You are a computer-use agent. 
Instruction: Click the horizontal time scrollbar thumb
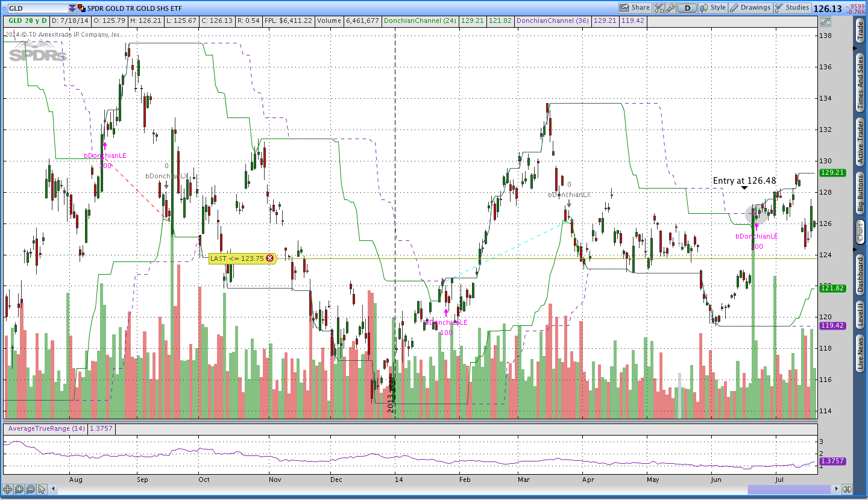(789, 489)
